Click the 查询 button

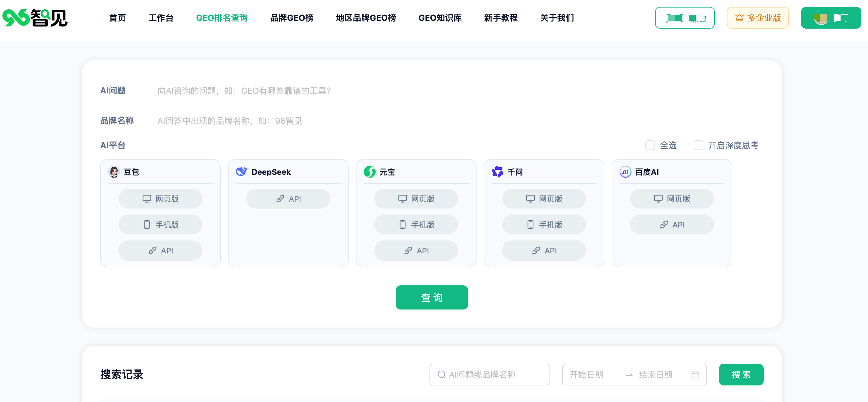pos(432,297)
